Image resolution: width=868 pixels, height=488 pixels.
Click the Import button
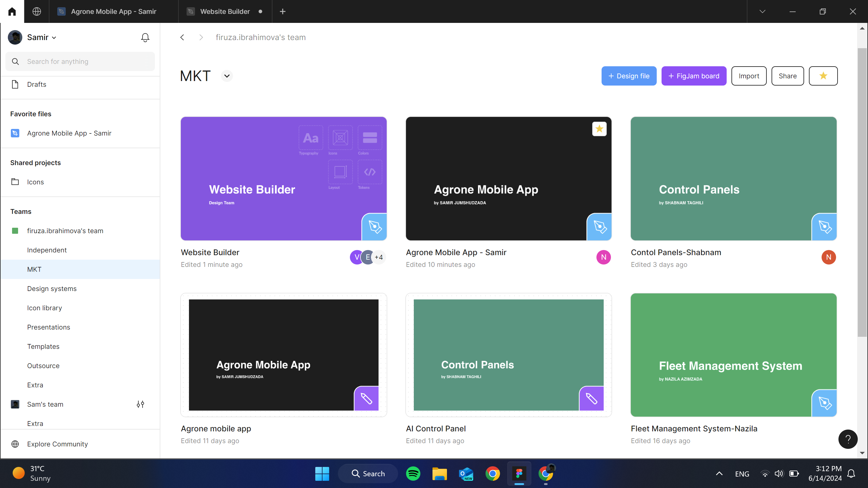(x=749, y=76)
